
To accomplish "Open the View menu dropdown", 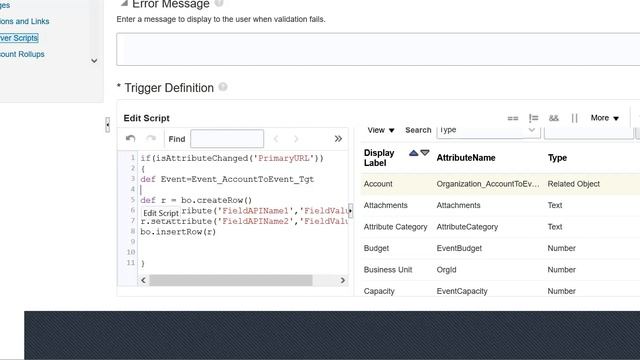I will (x=380, y=130).
